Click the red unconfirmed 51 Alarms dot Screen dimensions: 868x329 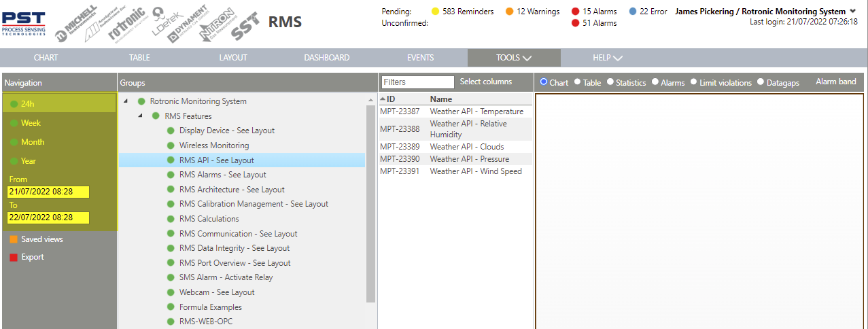(x=576, y=23)
